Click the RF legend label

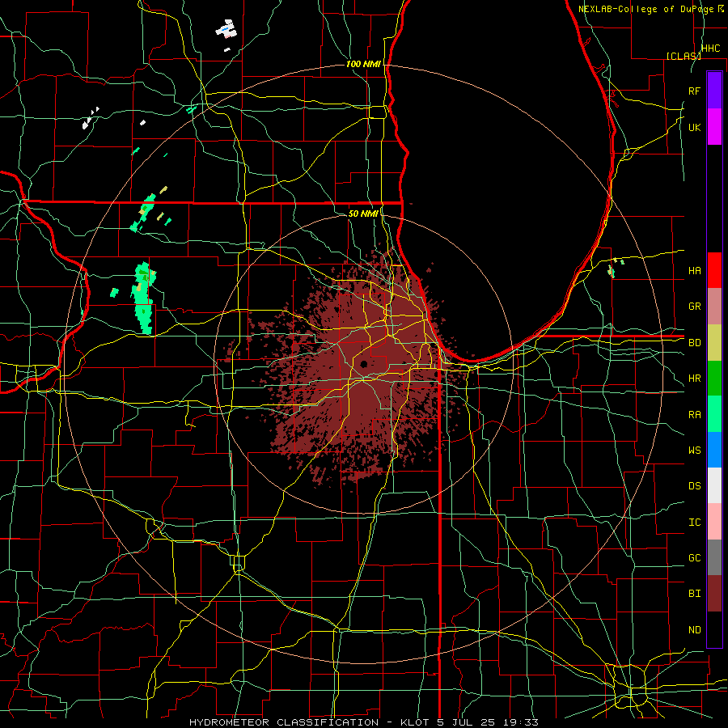(694, 91)
